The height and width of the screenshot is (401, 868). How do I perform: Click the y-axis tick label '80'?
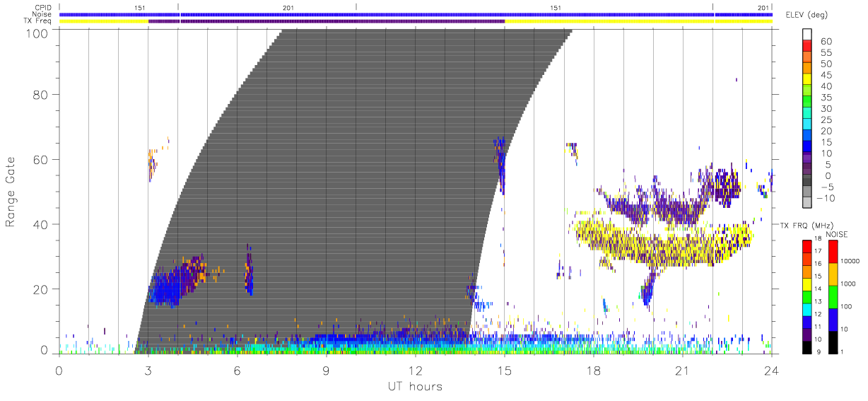41,95
